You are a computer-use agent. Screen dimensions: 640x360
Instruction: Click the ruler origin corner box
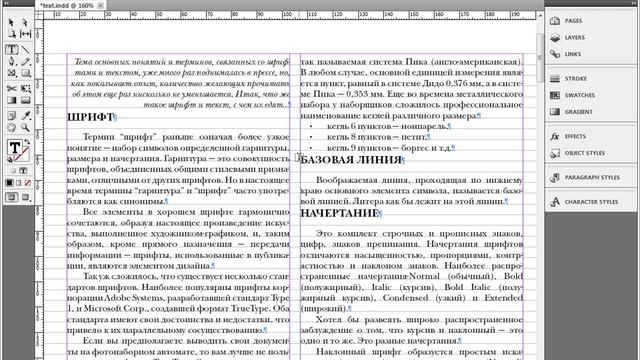39,15
